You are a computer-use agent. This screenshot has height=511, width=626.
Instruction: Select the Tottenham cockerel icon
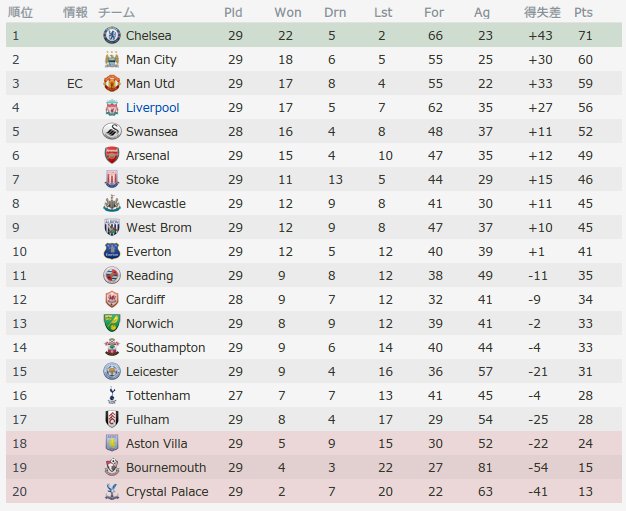pyautogui.click(x=112, y=395)
